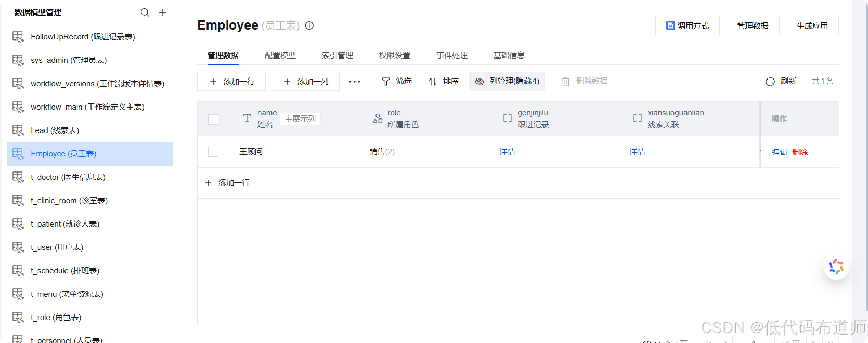Screen dimensions: 868x343
Task: Switch to 索引管理 tab
Action: tap(338, 56)
